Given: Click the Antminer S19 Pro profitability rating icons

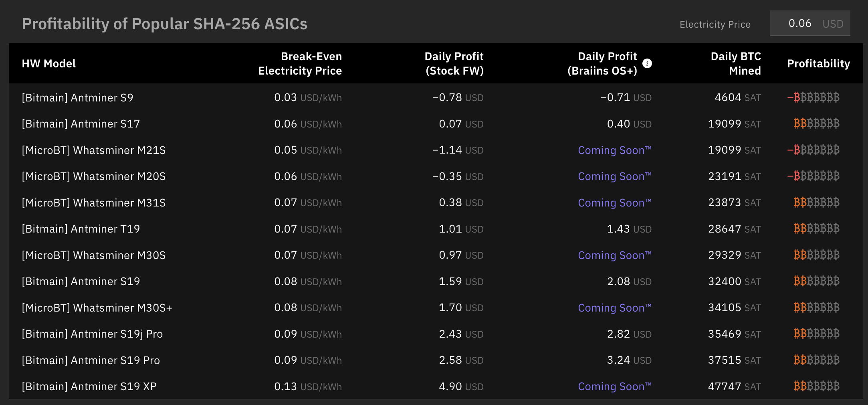Looking at the screenshot, I should [x=816, y=360].
